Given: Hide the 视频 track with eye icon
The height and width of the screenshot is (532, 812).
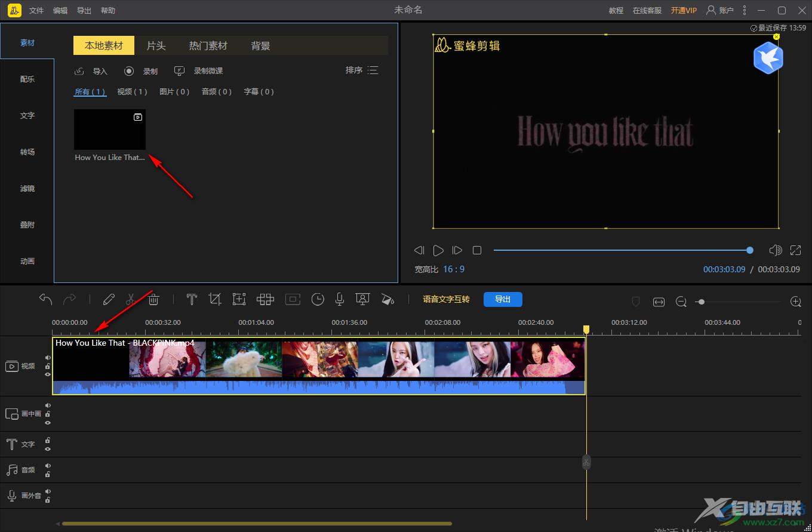Looking at the screenshot, I should [48, 374].
